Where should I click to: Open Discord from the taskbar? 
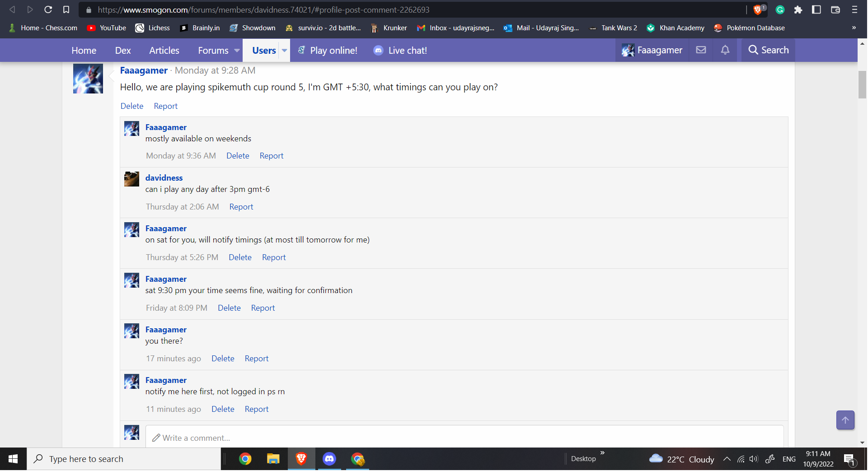(329, 459)
